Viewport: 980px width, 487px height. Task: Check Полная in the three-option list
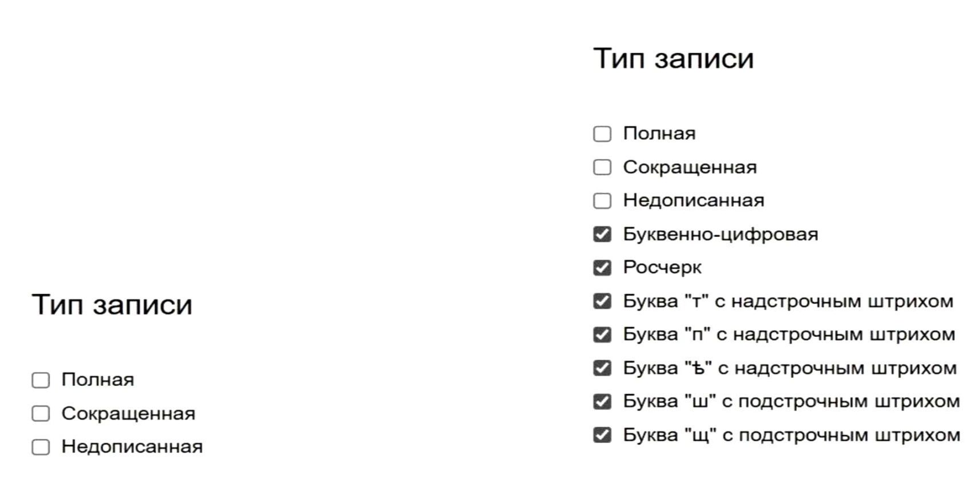coord(41,380)
